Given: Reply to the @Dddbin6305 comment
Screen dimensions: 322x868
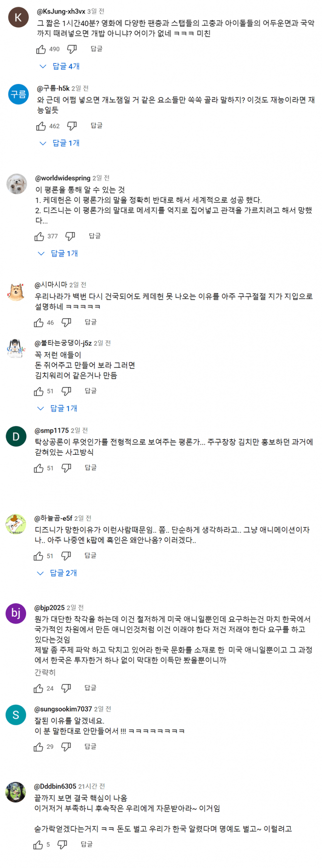Looking at the screenshot, I should pyautogui.click(x=87, y=845).
